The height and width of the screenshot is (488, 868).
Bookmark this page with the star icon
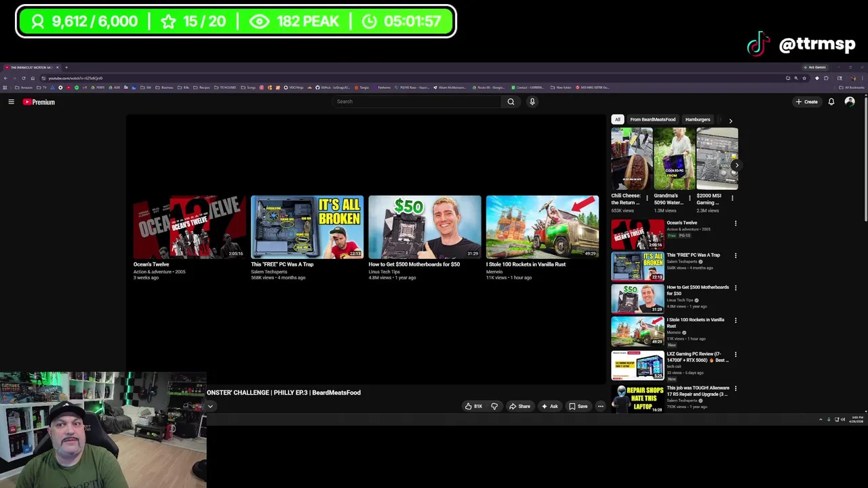(x=804, y=78)
